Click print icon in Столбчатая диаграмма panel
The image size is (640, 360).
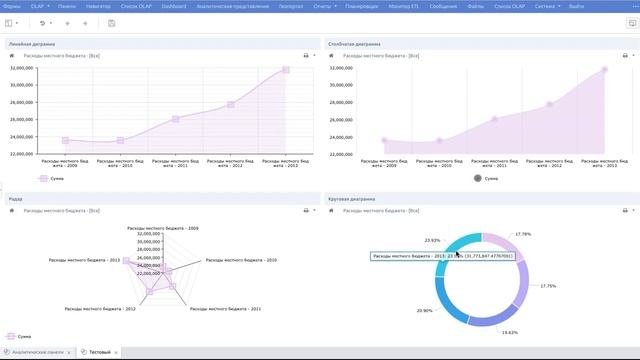pos(625,56)
